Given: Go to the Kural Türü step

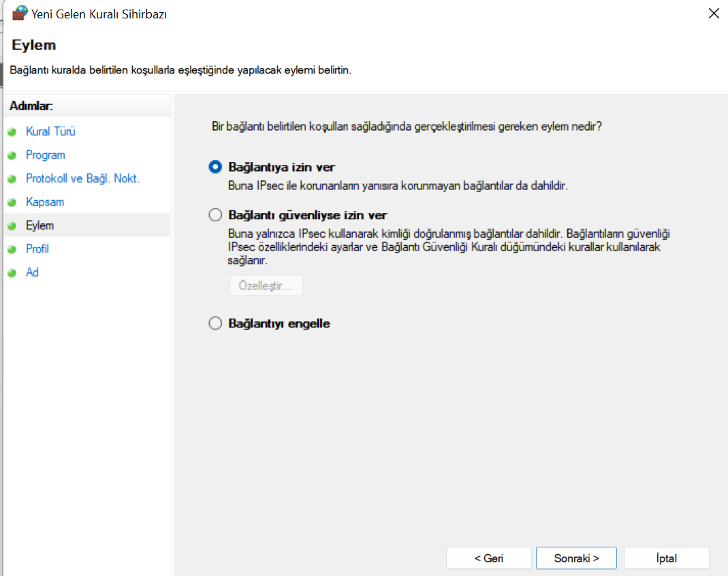Looking at the screenshot, I should tap(50, 131).
